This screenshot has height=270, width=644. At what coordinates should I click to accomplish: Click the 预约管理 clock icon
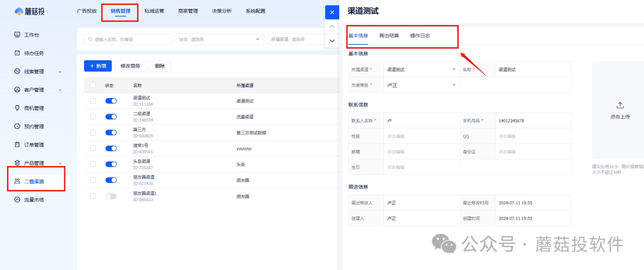(x=17, y=127)
